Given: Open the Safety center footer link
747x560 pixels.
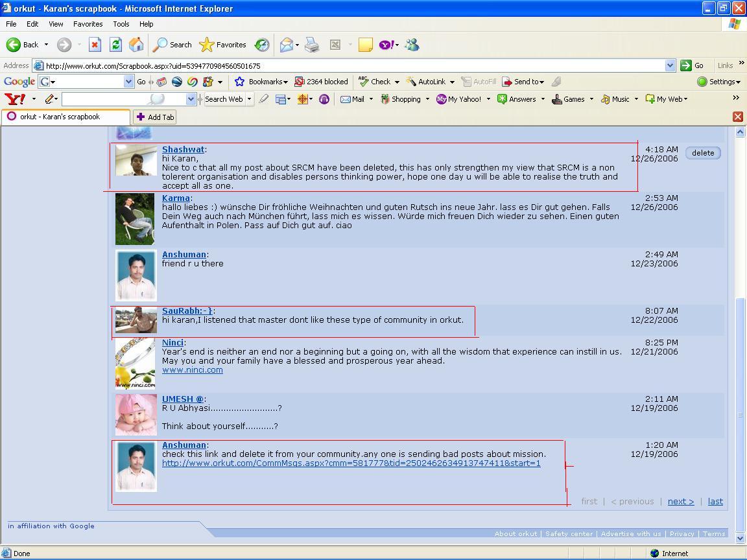Looking at the screenshot, I should tap(569, 534).
